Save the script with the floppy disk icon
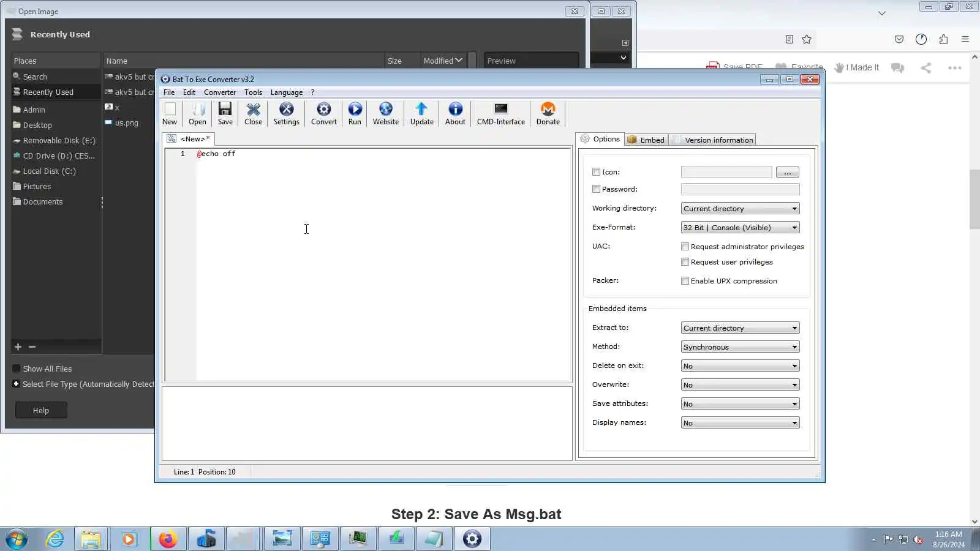The height and width of the screenshot is (551, 980). coord(225,114)
